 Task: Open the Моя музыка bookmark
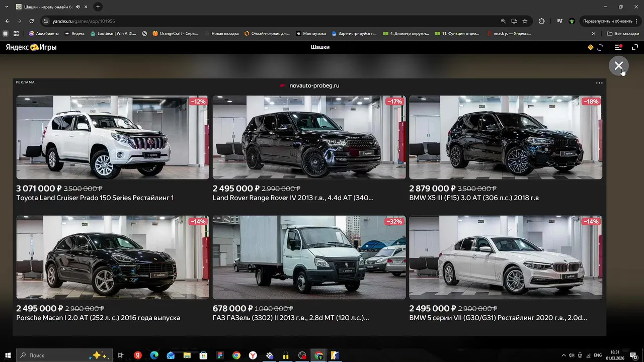coord(311,34)
